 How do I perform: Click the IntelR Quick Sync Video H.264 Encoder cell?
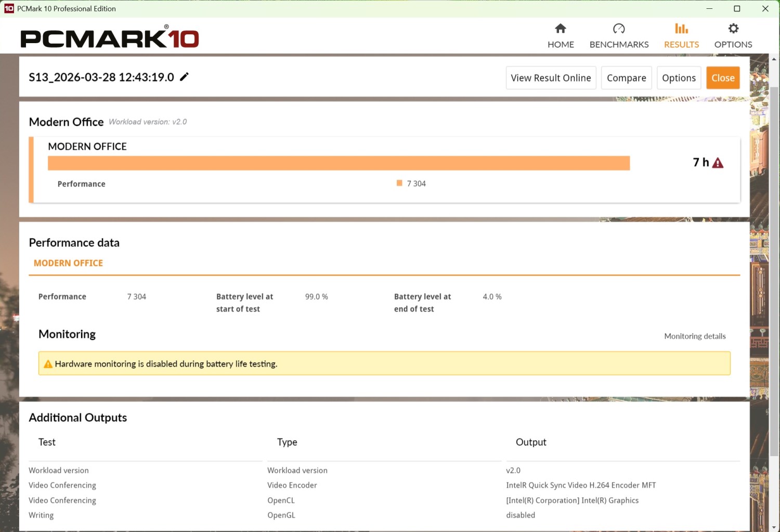[581, 485]
